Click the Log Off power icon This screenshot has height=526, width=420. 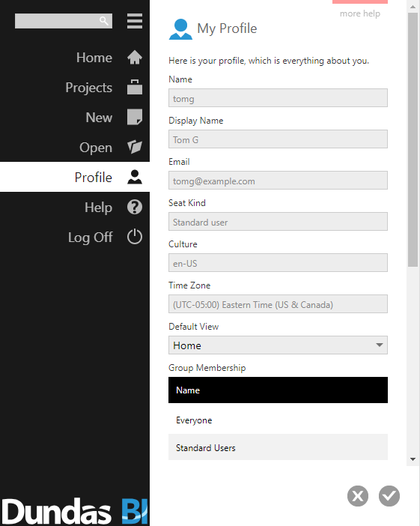tap(135, 237)
